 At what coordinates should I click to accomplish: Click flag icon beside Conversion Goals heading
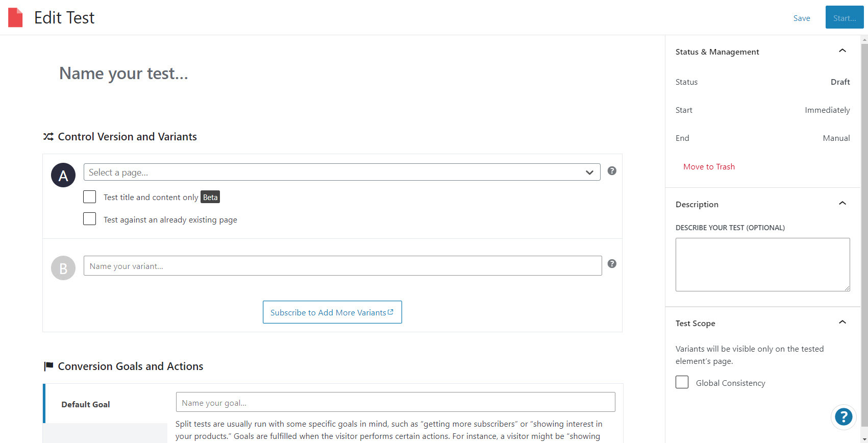pyautogui.click(x=48, y=366)
